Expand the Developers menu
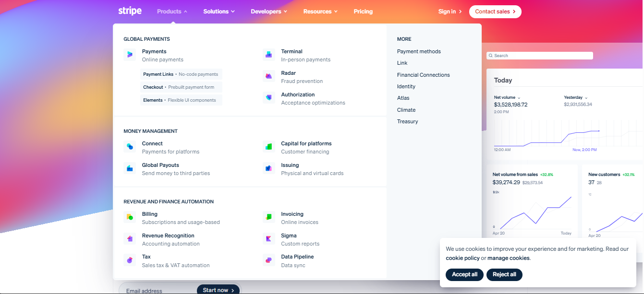This screenshot has width=644, height=294. [x=269, y=12]
